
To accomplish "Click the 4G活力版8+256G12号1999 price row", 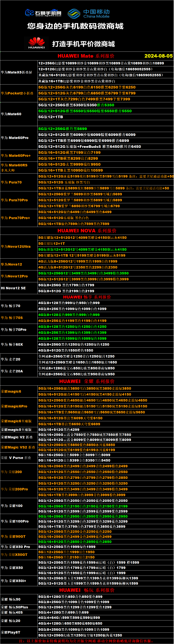I will pyautogui.click(x=105, y=261).
